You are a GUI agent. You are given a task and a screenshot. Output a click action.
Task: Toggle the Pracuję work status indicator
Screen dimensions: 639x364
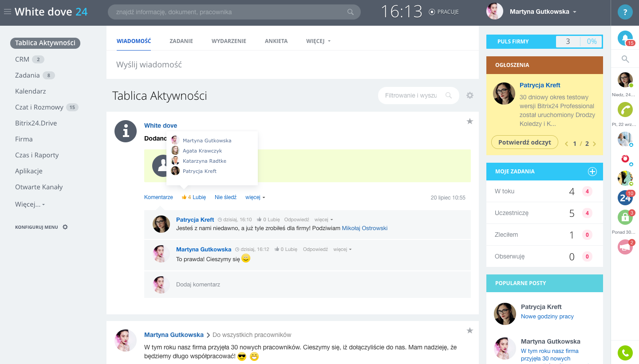coord(444,12)
